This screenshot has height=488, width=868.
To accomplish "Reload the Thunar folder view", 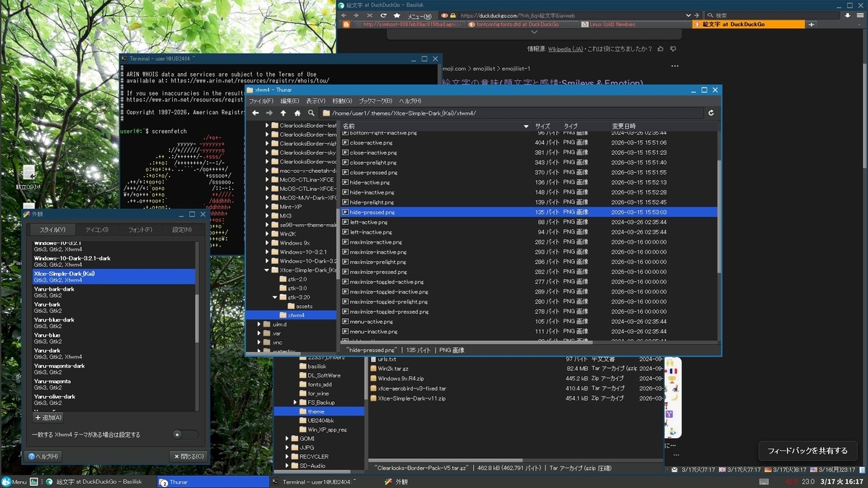I will pyautogui.click(x=711, y=113).
